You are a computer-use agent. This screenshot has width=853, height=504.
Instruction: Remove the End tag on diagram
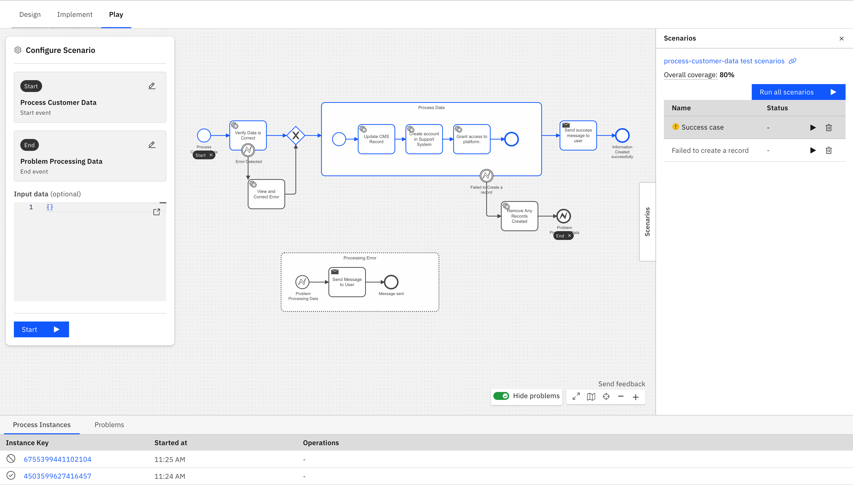tap(570, 236)
